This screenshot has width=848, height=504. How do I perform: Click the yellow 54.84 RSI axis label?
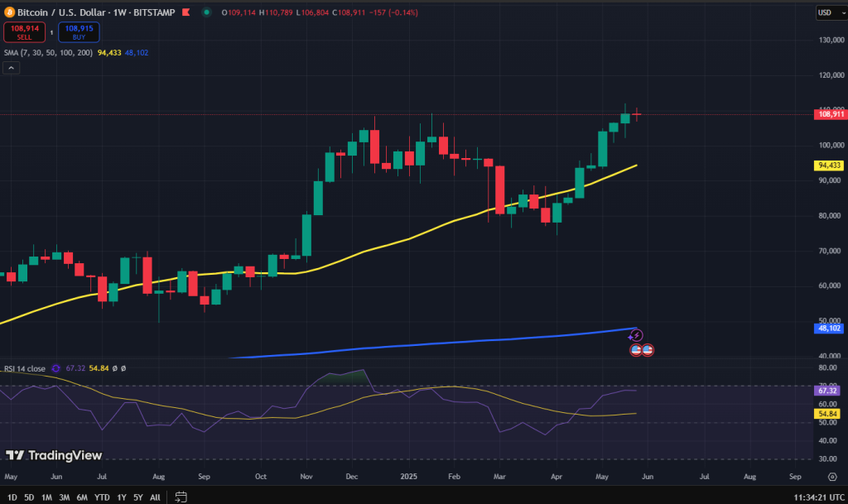tap(827, 414)
